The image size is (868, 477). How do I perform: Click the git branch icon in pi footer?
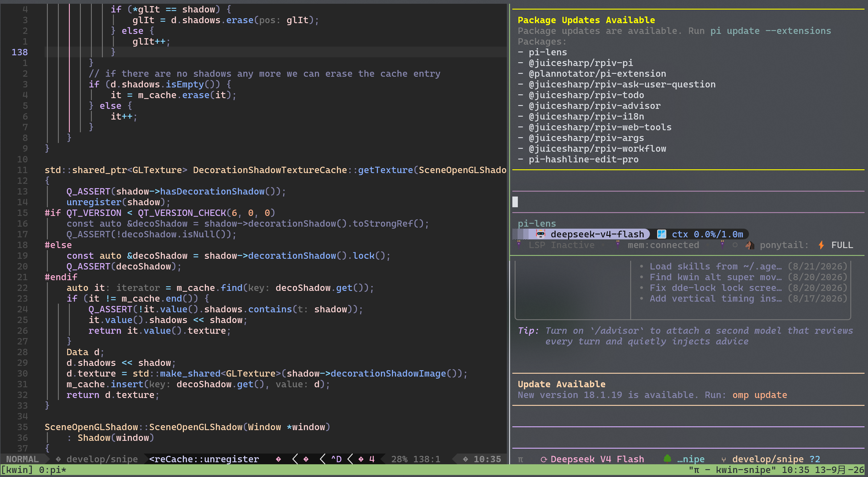723,459
